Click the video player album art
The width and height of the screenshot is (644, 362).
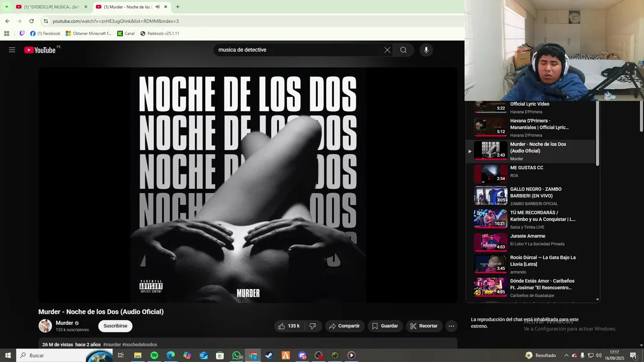pyautogui.click(x=248, y=185)
